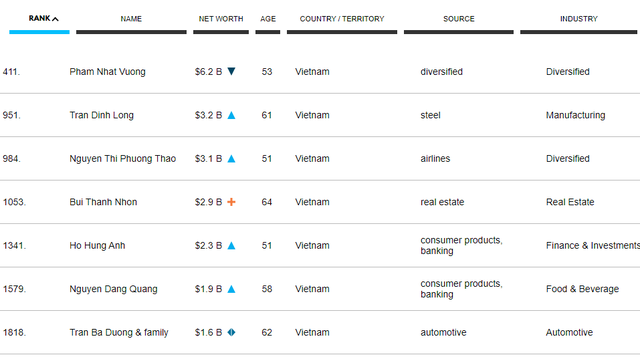Image resolution: width=640 pixels, height=361 pixels.
Task: Sort by the AGE column header
Action: click(268, 19)
